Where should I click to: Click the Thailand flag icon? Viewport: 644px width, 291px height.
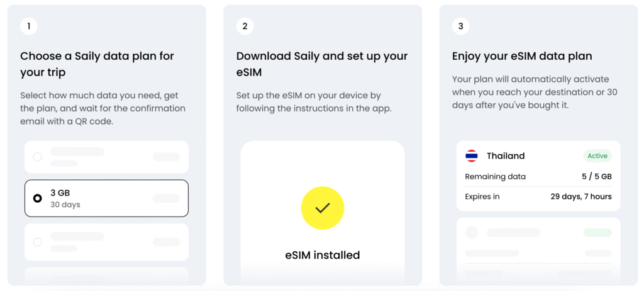(x=471, y=156)
